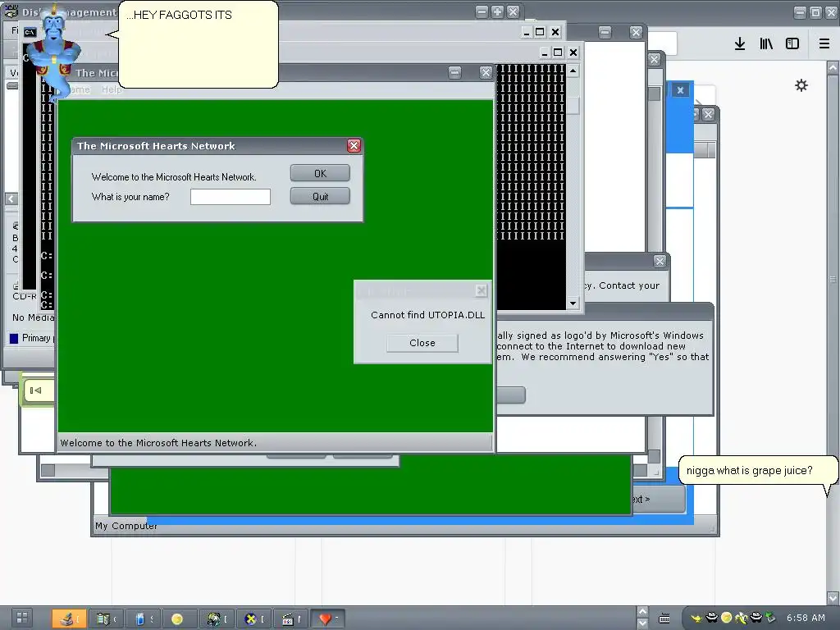
Task: Select the red heart taskbar item
Action: point(326,619)
